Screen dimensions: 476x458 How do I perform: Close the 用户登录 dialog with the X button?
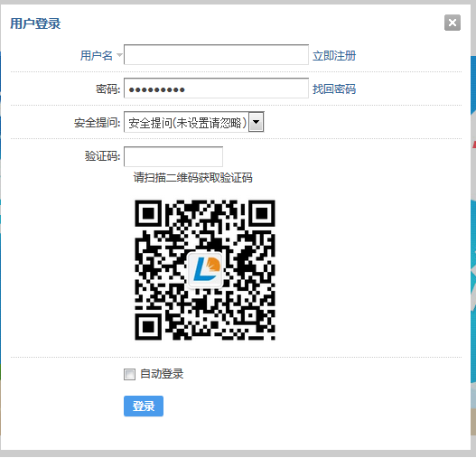(453, 23)
